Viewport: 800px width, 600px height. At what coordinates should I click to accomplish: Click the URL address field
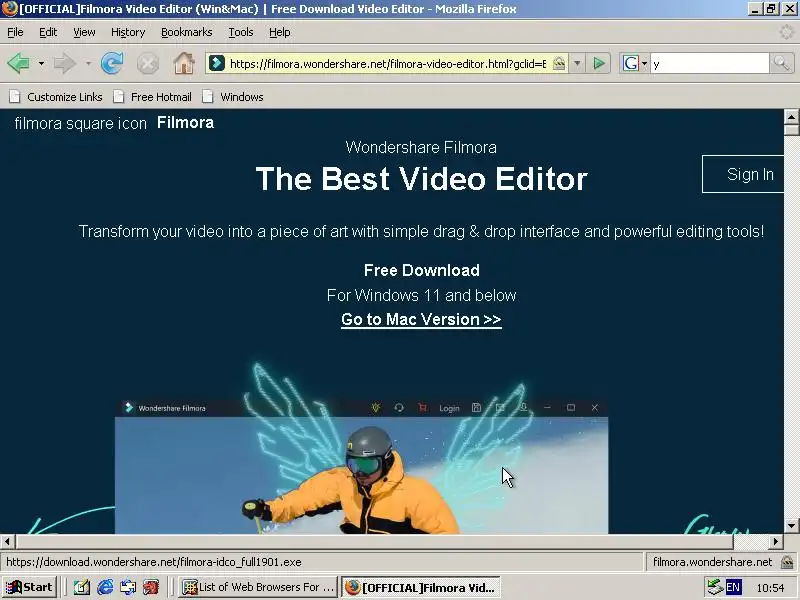(388, 64)
